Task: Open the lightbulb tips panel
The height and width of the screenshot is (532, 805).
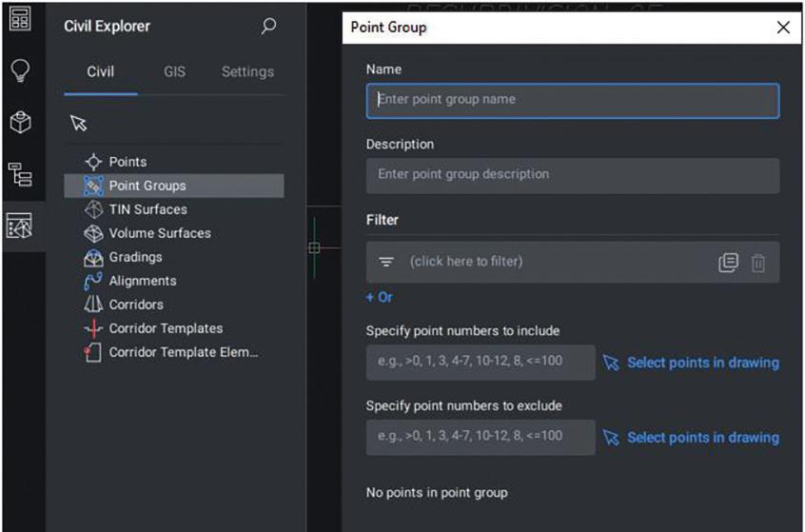Action: tap(20, 69)
